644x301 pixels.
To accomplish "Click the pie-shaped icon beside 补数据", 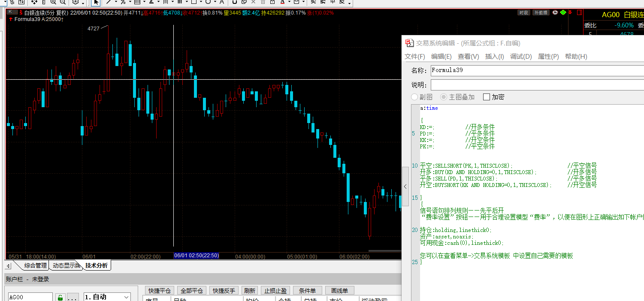I will 555,12.
